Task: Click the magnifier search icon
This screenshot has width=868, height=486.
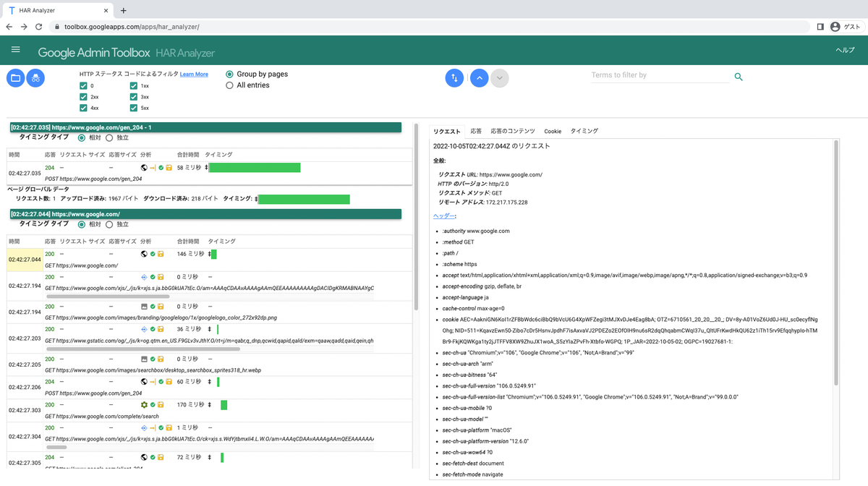Action: coord(739,77)
